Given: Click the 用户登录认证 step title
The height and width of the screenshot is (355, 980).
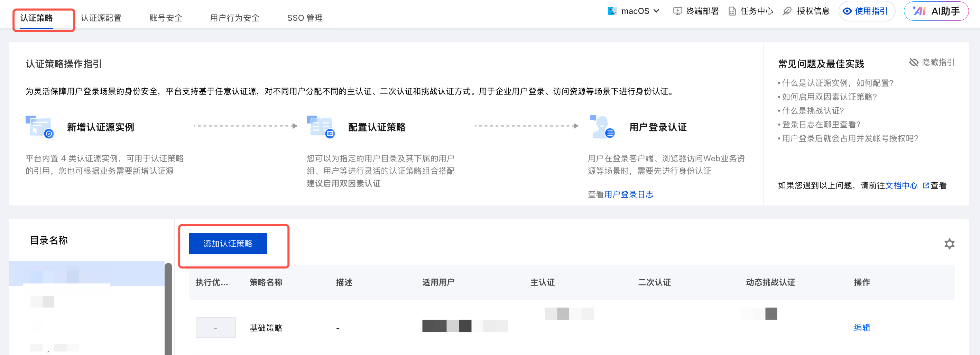Looking at the screenshot, I should point(658,127).
